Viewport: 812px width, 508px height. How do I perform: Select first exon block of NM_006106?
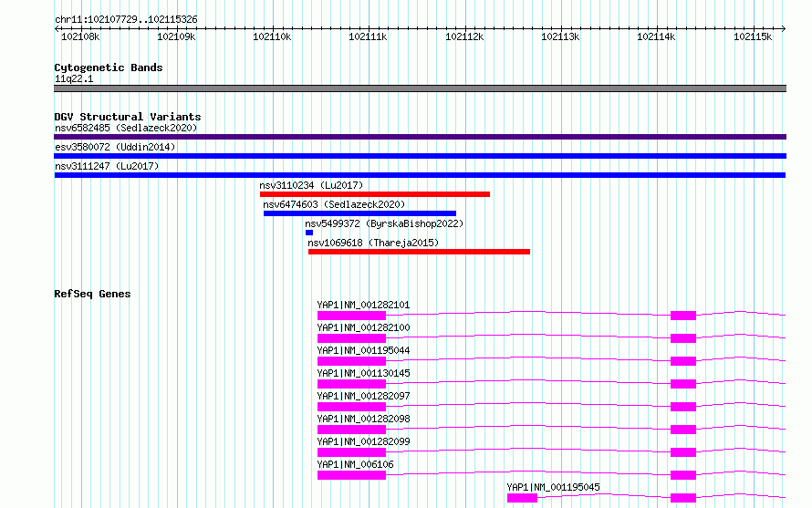(x=351, y=475)
